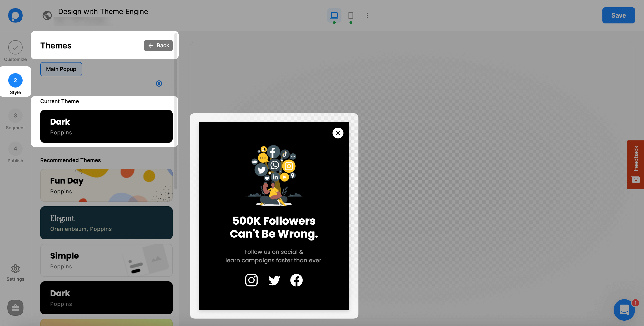Image resolution: width=644 pixels, height=326 pixels.
Task: Select the Fun Day theme
Action: click(106, 185)
